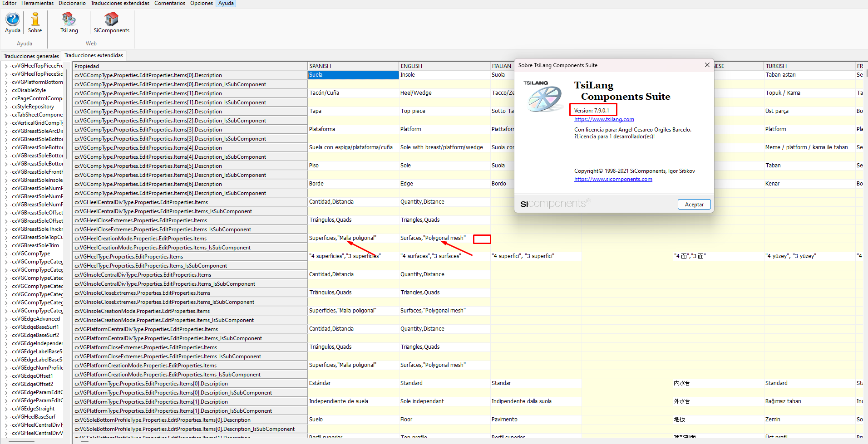Select the English cell "Heel/Wedge"
The width and height of the screenshot is (868, 444).
tap(444, 93)
